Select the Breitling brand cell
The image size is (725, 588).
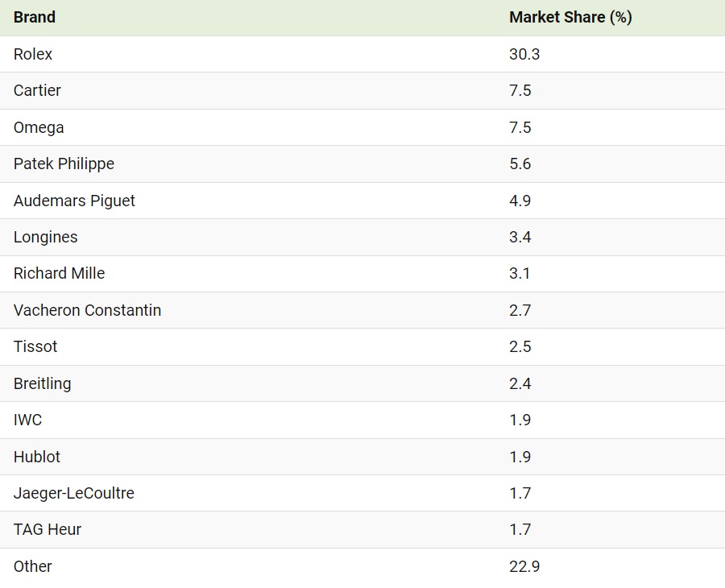coord(42,383)
